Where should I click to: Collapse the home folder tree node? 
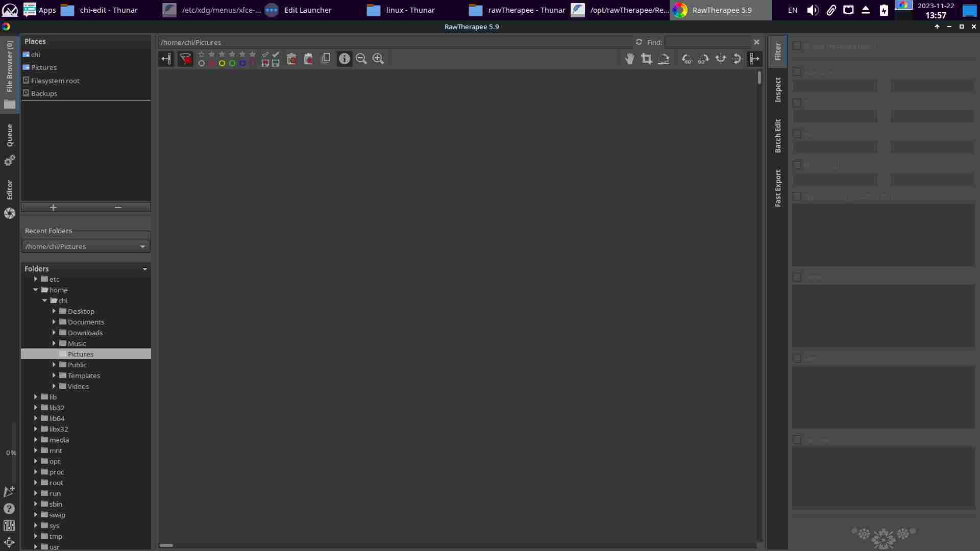tap(36, 290)
